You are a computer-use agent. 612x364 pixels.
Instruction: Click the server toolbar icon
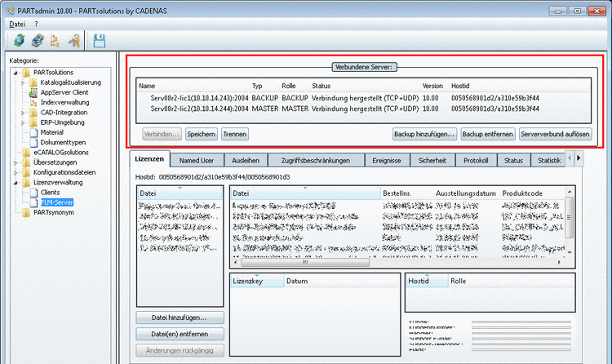[38, 40]
